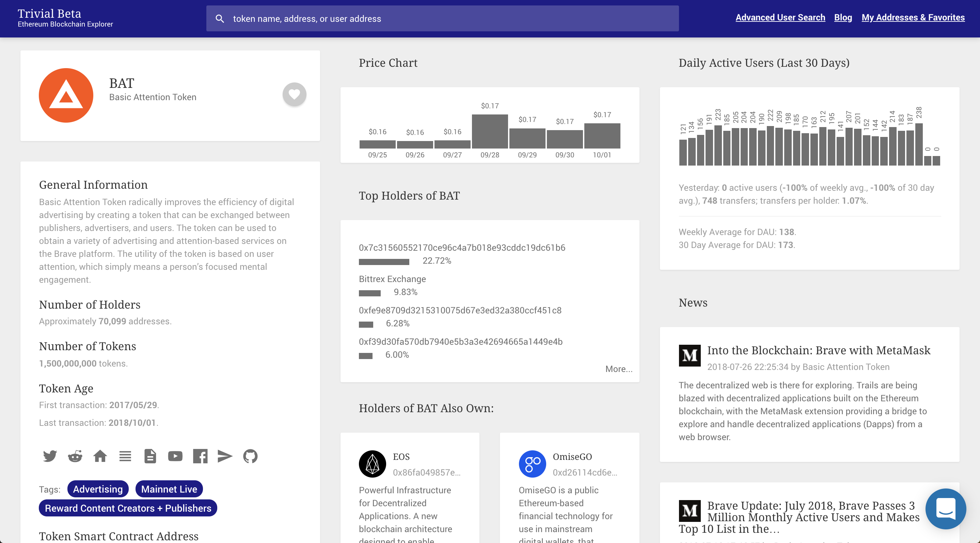
Task: Open the homepage house icon
Action: [100, 455]
